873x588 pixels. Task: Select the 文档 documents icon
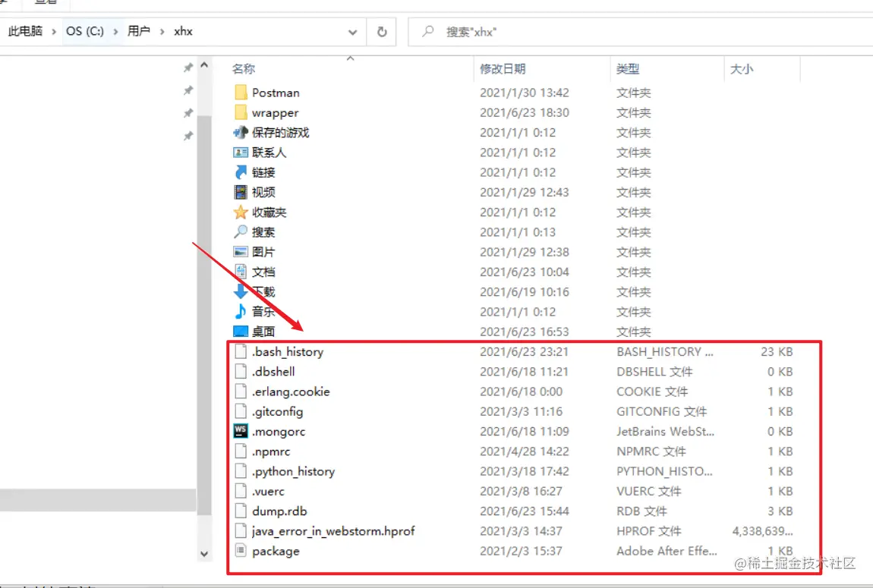(241, 272)
